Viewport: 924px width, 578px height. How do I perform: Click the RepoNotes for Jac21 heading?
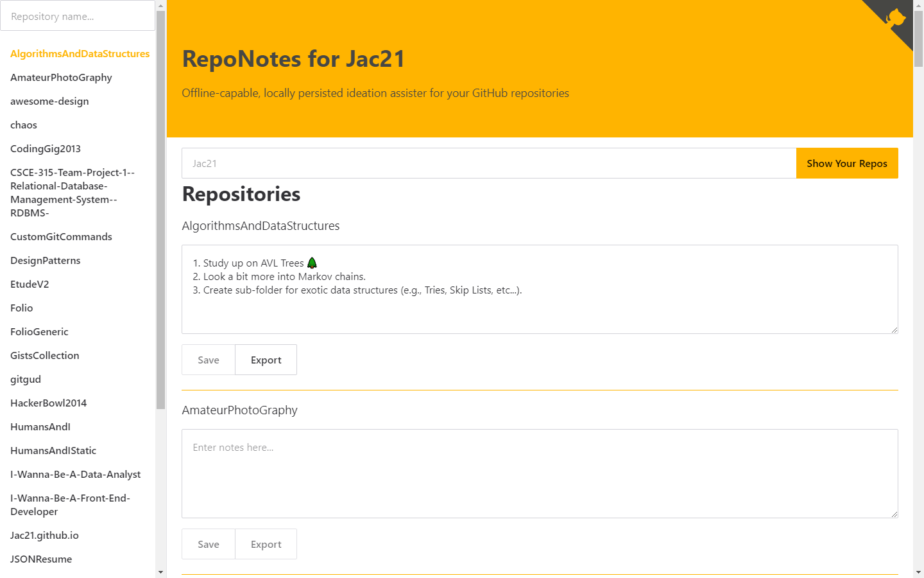(293, 59)
